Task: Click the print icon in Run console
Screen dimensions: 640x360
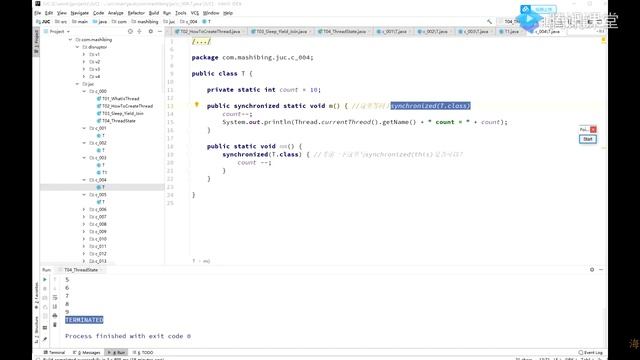Action: [x=55, y=316]
